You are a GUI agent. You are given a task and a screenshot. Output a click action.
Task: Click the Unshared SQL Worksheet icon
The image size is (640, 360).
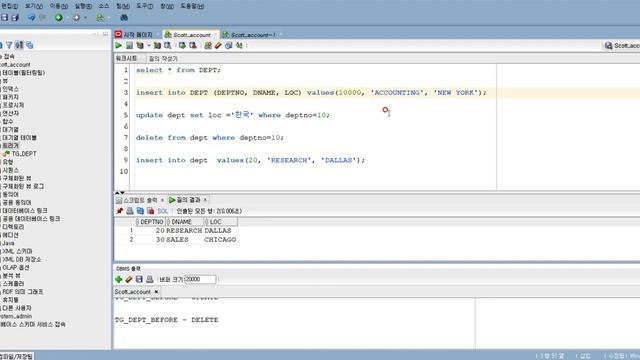pyautogui.click(x=208, y=46)
